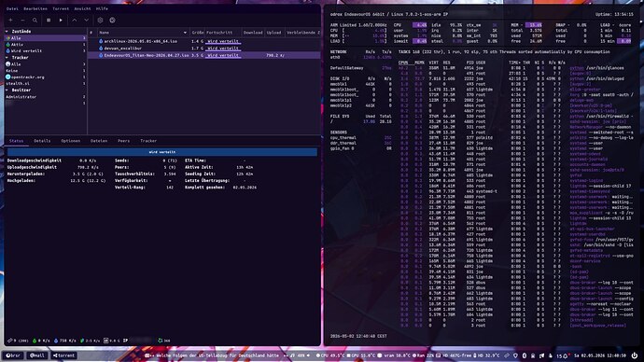Click the power button in the panel
The width and height of the screenshot is (644, 362).
[634, 355]
